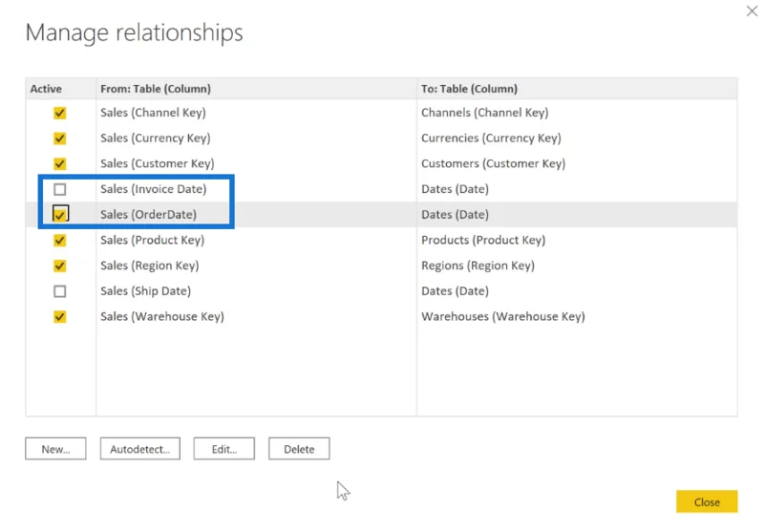764x532 pixels.
Task: Uncheck the Sales (Currency Key) active checkbox
Action: click(x=59, y=138)
